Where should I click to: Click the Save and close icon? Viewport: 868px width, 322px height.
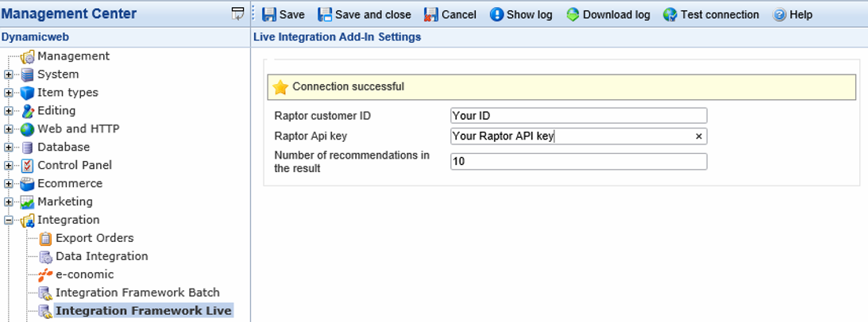pos(325,14)
